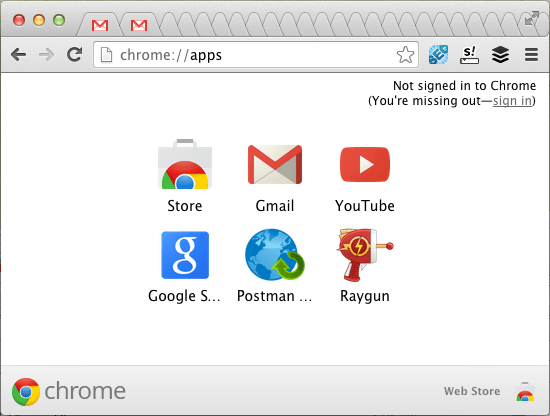The width and height of the screenshot is (550, 416).
Task: Click the chrome://apps address bar
Action: coord(256,55)
